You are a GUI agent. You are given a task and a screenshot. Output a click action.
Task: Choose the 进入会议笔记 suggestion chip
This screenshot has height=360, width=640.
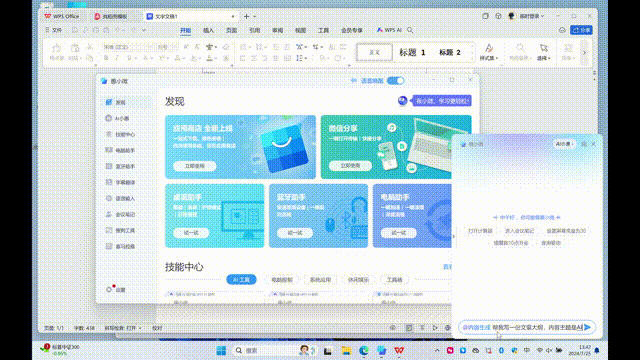(x=519, y=231)
